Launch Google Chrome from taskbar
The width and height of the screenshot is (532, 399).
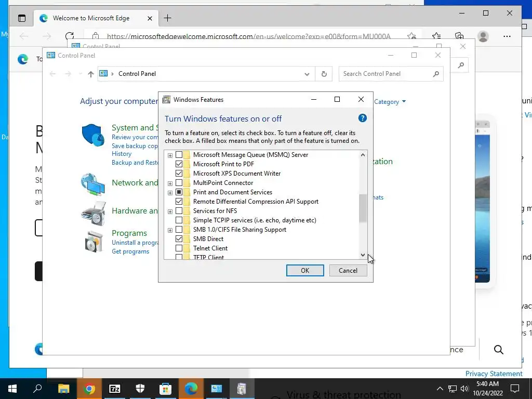pyautogui.click(x=89, y=389)
